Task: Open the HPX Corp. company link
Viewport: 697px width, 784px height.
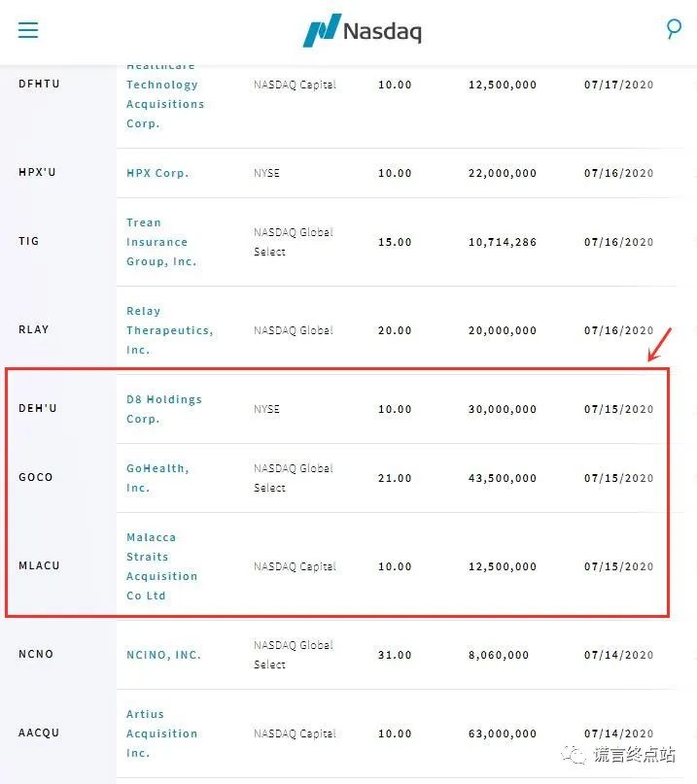Action: point(157,173)
